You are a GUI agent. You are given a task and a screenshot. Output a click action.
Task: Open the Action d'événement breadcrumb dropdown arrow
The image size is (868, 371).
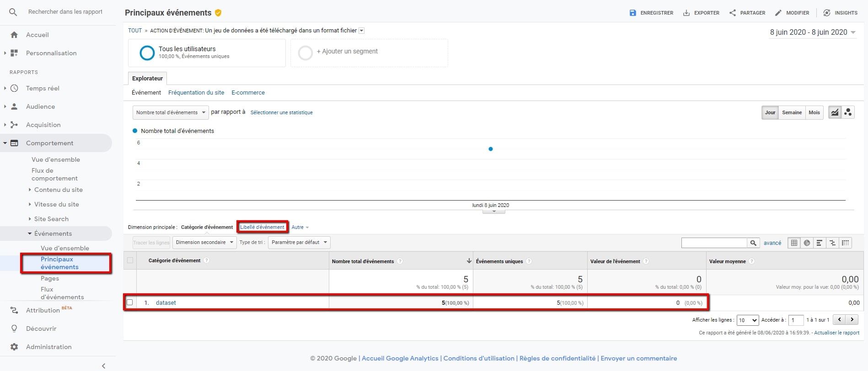click(361, 31)
